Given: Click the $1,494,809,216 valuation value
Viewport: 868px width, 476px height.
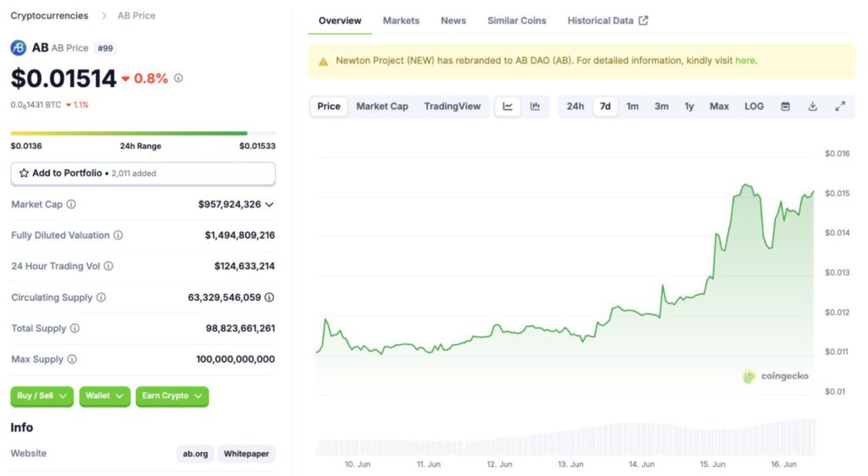Looking at the screenshot, I should click(x=240, y=235).
